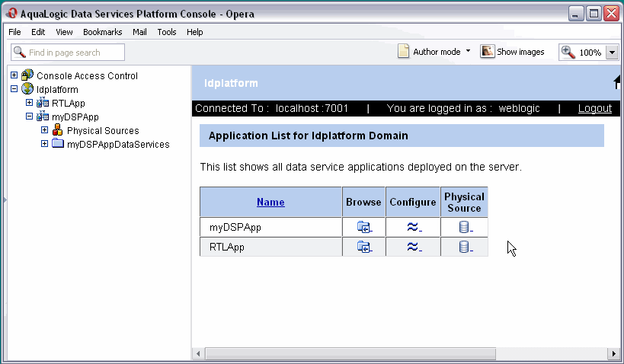Expand the myDSPAppDataServices node
The width and height of the screenshot is (624, 364).
pos(44,144)
